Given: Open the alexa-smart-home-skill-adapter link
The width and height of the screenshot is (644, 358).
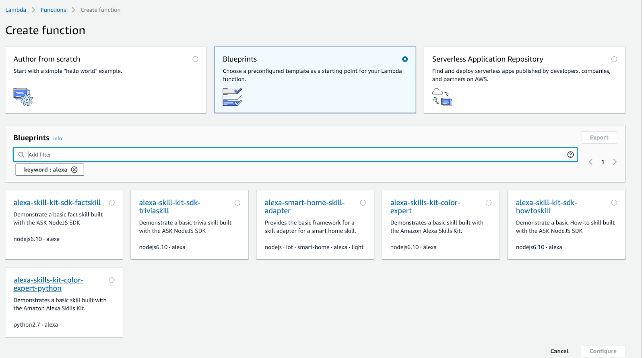Looking at the screenshot, I should tap(305, 207).
